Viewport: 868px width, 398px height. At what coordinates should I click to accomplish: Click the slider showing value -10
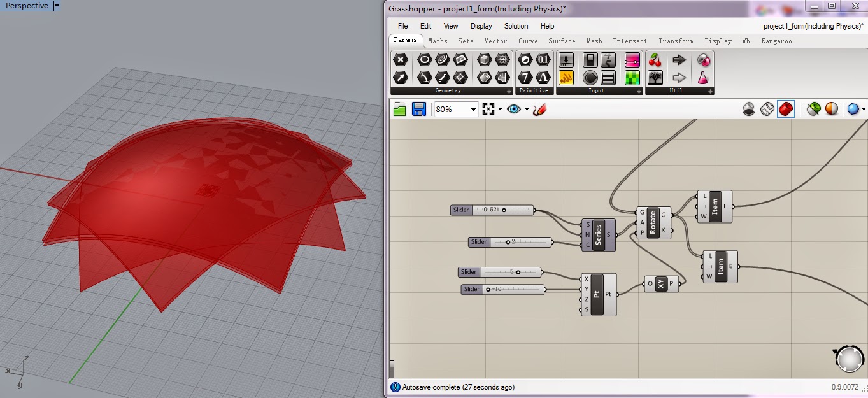coord(503,290)
